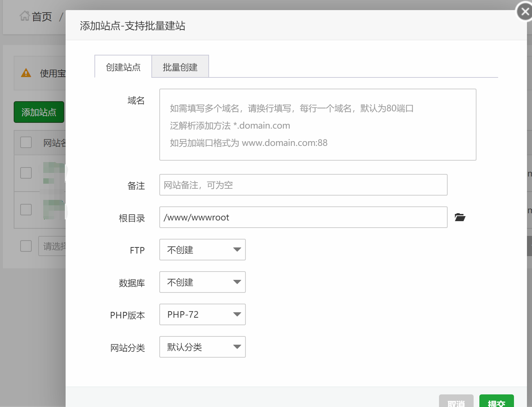
Task: Check the first website row checkbox
Action: pyautogui.click(x=26, y=173)
